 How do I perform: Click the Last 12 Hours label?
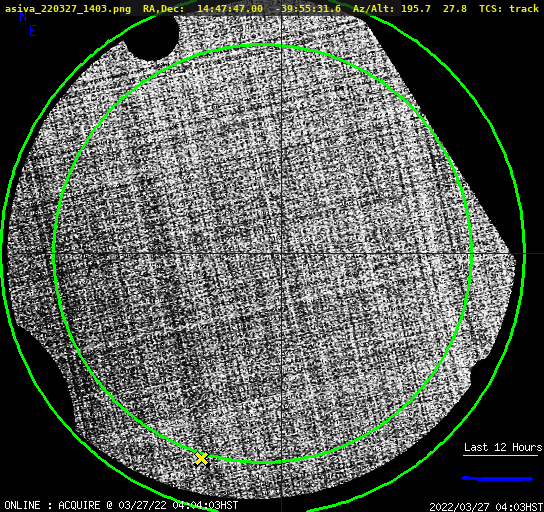[503, 447]
